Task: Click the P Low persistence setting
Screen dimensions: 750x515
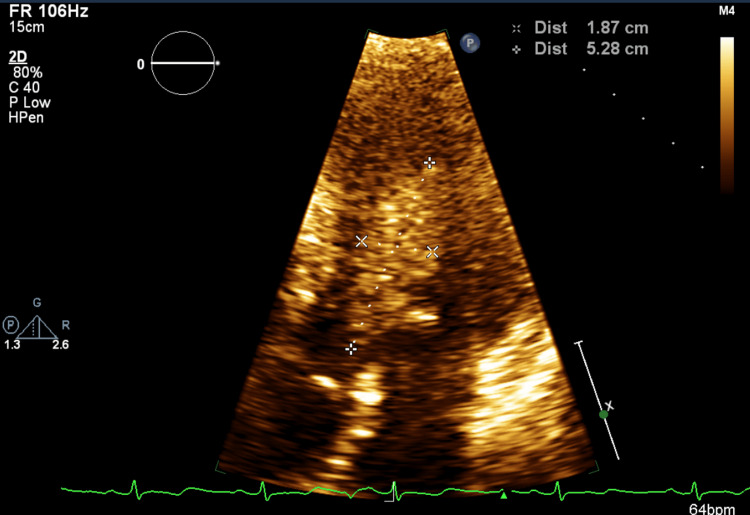Action: coord(30,102)
